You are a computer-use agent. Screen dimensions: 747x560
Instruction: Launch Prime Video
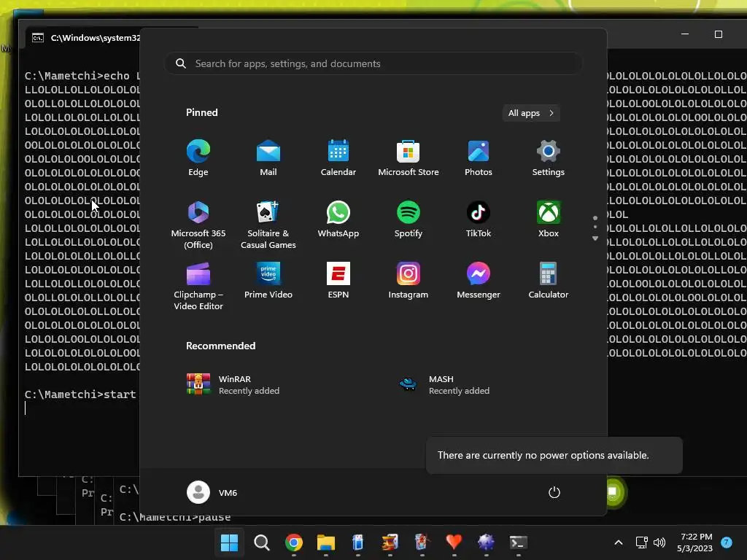[x=268, y=281]
